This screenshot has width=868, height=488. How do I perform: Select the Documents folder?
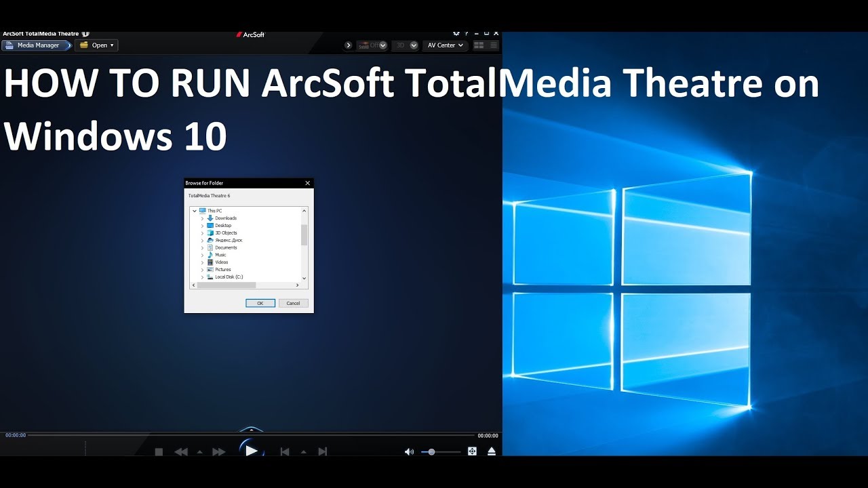(x=226, y=248)
